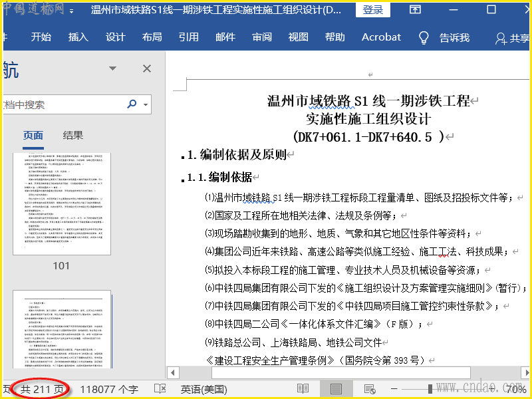The image size is (532, 399).
Task: Switch to Print Layout view icon
Action: [x=336, y=389]
